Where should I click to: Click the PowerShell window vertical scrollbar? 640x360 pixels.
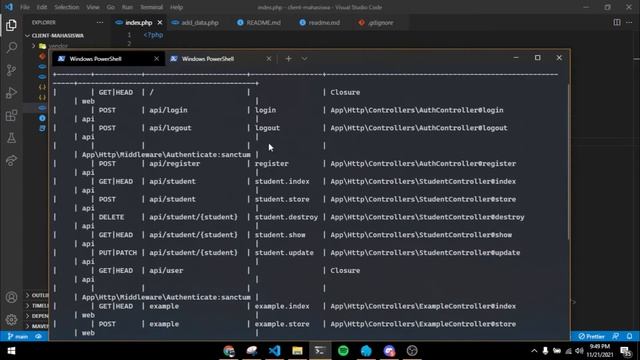click(x=568, y=161)
